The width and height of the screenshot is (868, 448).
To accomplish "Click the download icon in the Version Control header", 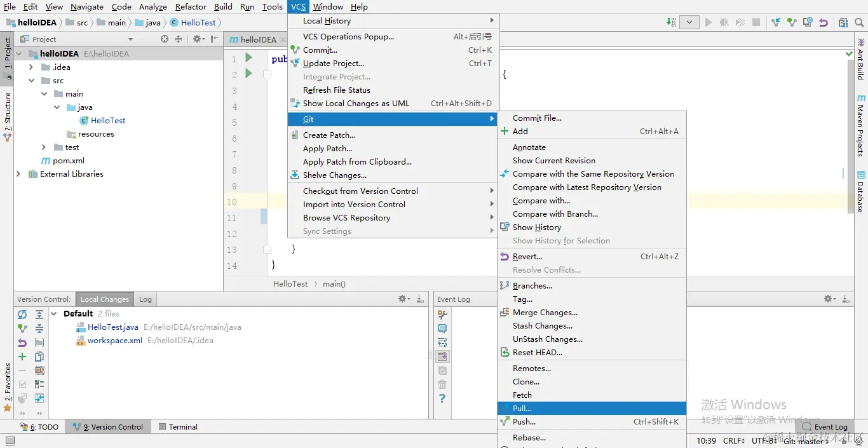I will pyautogui.click(x=419, y=299).
